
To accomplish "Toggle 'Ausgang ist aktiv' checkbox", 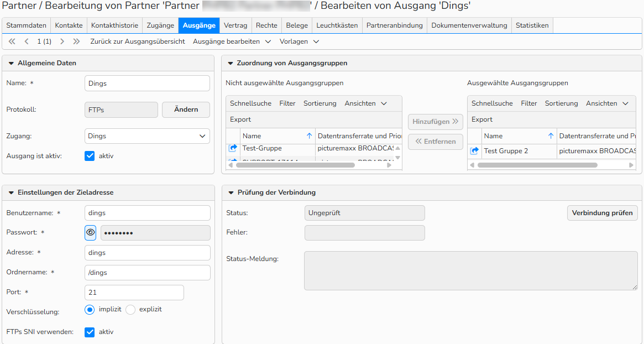I will (90, 156).
